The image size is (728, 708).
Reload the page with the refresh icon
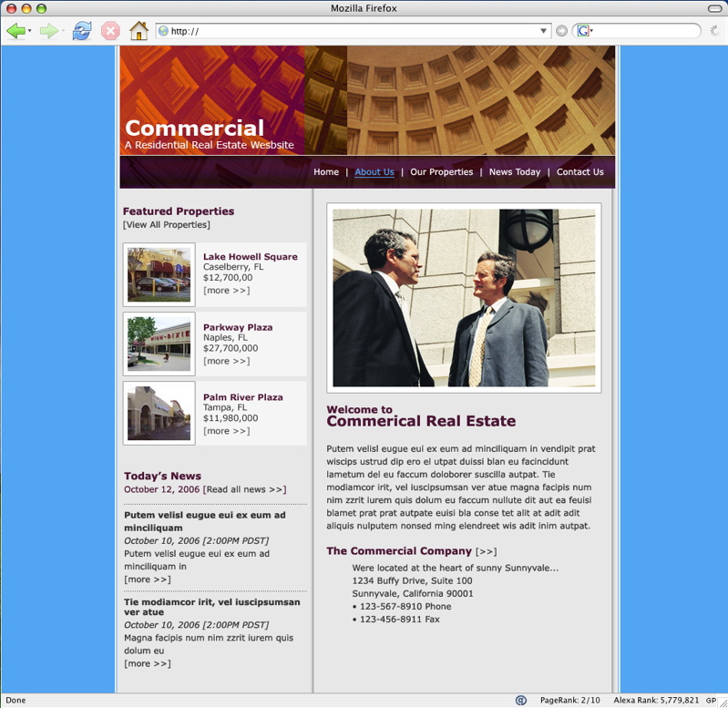click(x=82, y=31)
